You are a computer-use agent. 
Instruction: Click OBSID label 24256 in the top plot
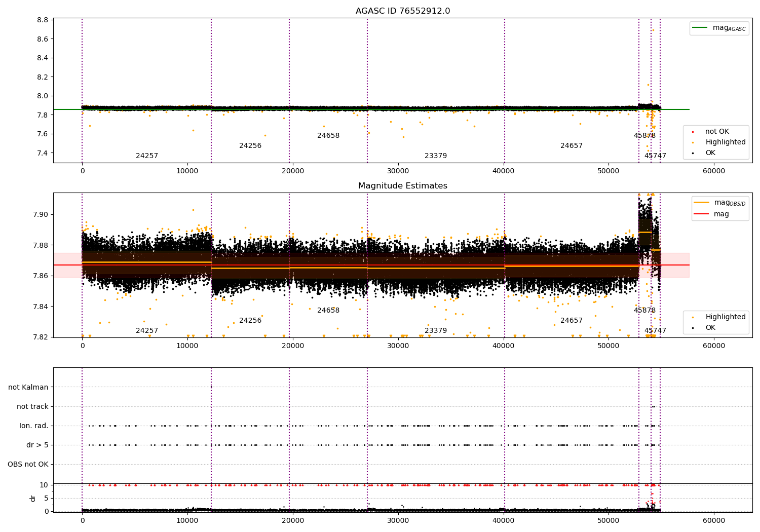pos(250,146)
